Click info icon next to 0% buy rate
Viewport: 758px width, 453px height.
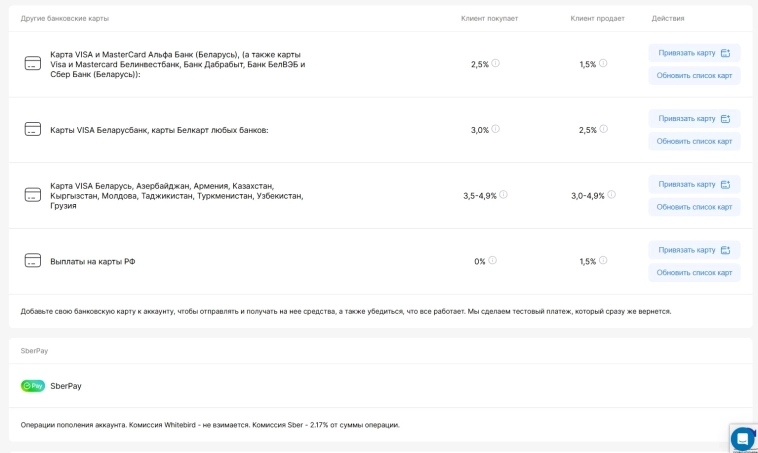click(x=493, y=260)
